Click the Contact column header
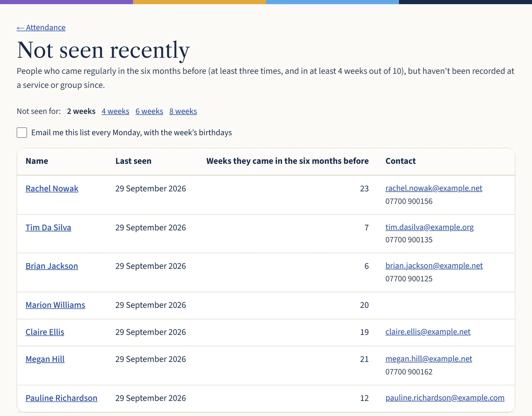Image resolution: width=532 pixels, height=416 pixels. 401,161
